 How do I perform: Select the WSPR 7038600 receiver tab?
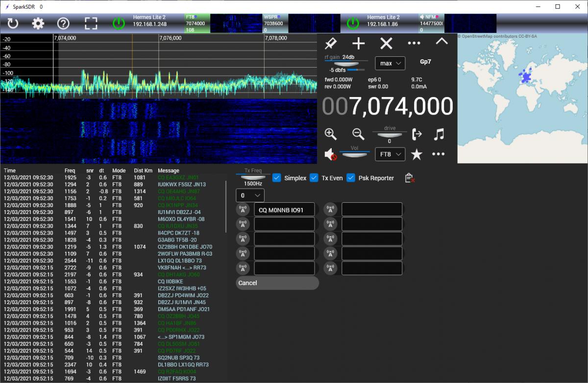coord(275,23)
